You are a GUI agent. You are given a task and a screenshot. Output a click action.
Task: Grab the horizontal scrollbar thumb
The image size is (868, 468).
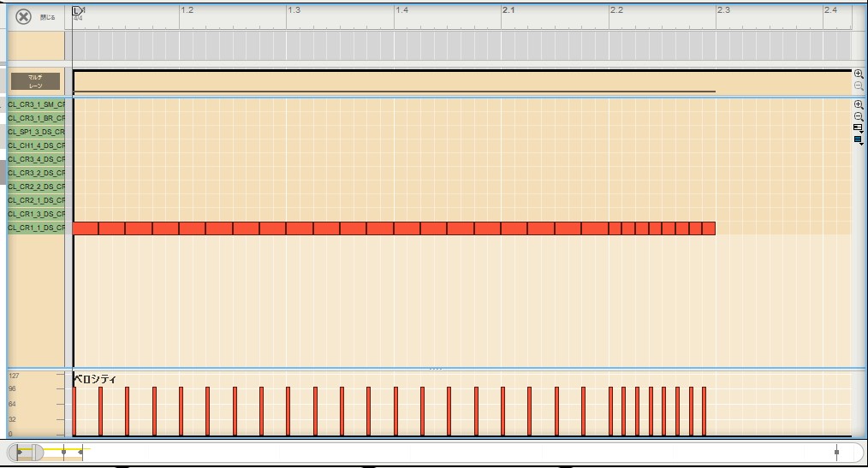26,453
